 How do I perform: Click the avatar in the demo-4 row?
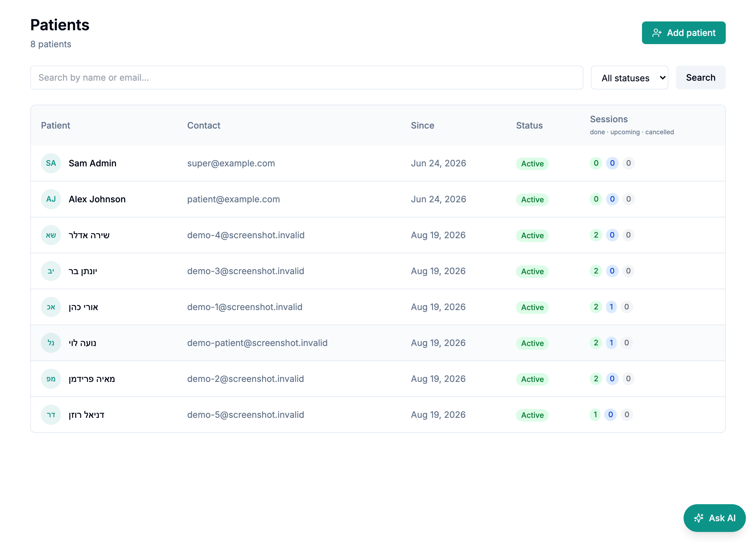pyautogui.click(x=51, y=235)
